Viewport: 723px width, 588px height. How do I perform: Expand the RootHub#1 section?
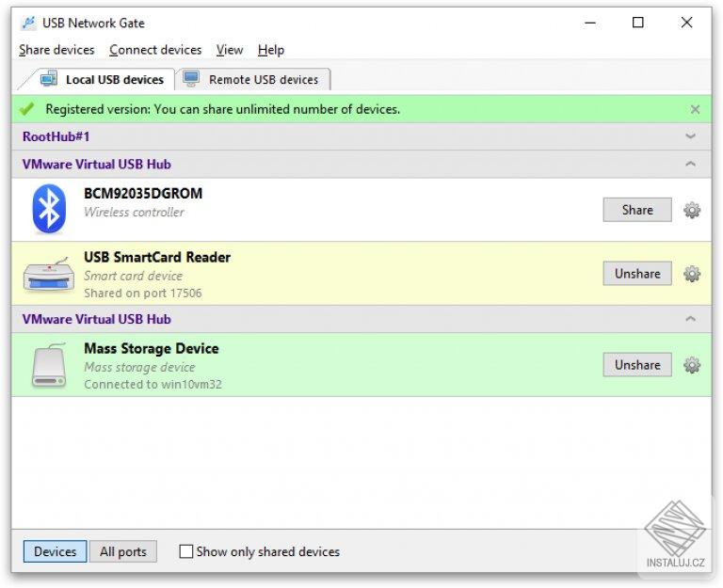(690, 136)
